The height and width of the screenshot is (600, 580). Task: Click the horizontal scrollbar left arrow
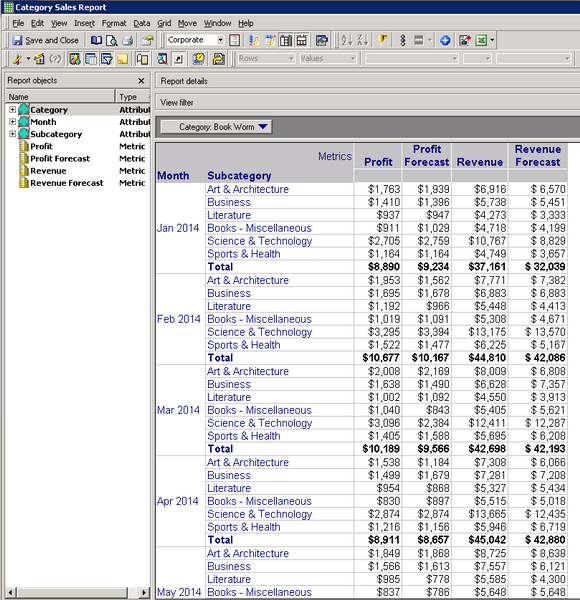(x=10, y=593)
